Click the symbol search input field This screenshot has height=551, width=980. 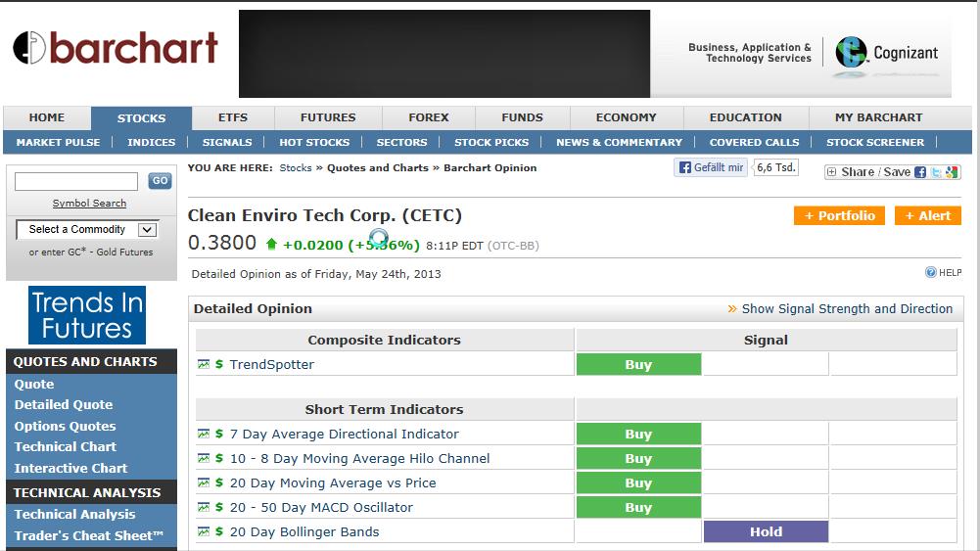tap(76, 182)
